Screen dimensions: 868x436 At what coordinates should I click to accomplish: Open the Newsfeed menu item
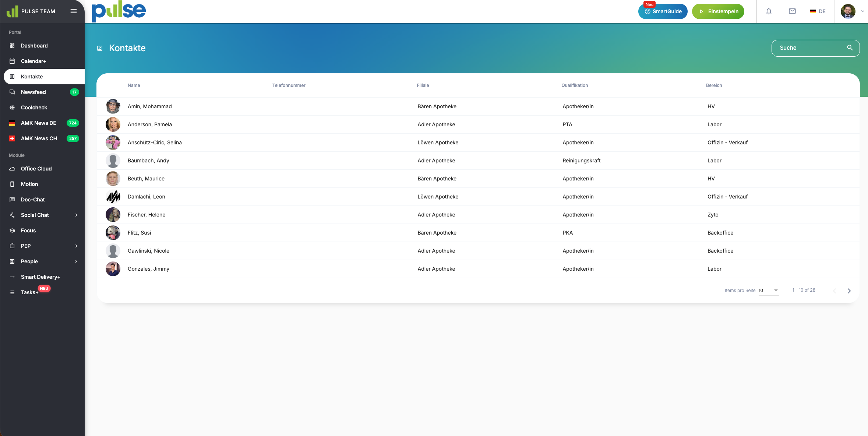click(33, 92)
